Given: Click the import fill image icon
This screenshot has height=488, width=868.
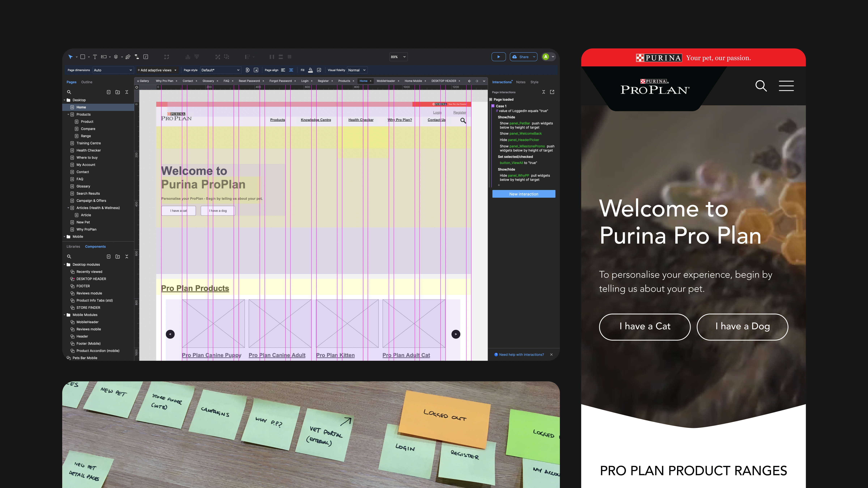Looking at the screenshot, I should [319, 70].
